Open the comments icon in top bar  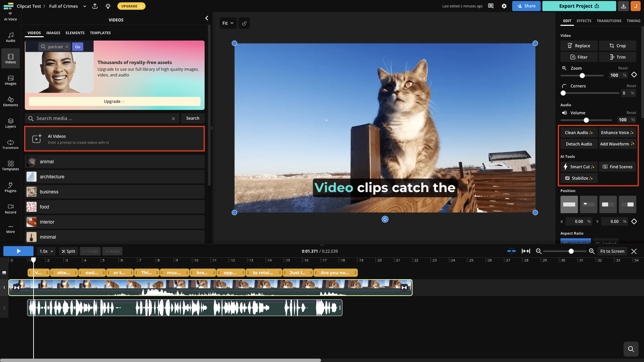pyautogui.click(x=491, y=6)
